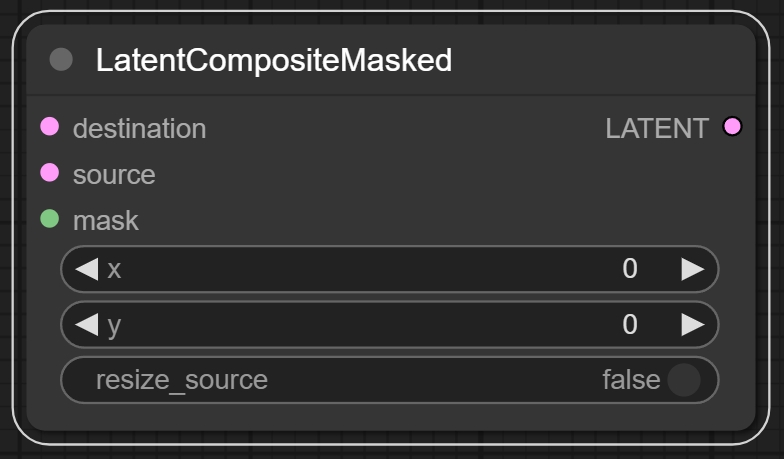The image size is (784, 459).
Task: Click the LATENT output socket dot
Action: 733,127
